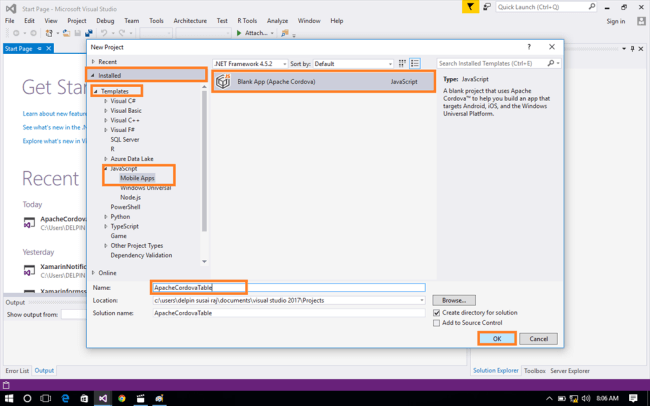Click the Navigate Forward toolbar icon
Screen dimensions: 650x406
(34, 33)
